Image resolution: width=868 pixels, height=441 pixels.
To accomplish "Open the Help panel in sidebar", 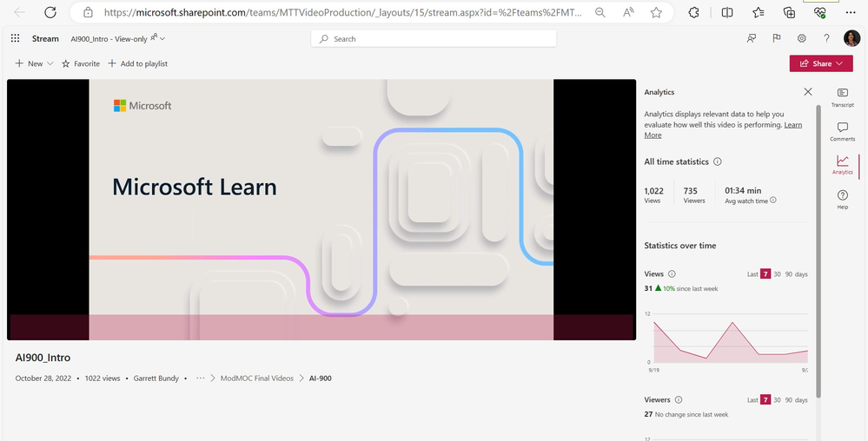I will point(843,199).
